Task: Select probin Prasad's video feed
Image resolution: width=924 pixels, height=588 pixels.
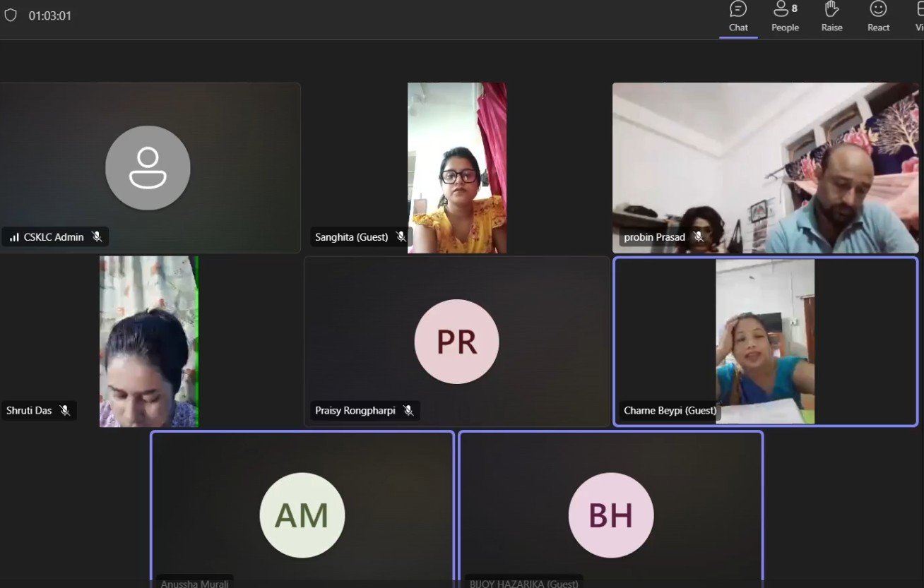Action: (765, 168)
